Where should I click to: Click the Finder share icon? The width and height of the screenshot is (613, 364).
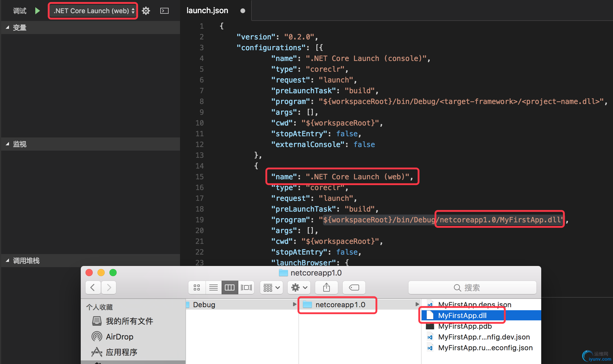tap(327, 287)
